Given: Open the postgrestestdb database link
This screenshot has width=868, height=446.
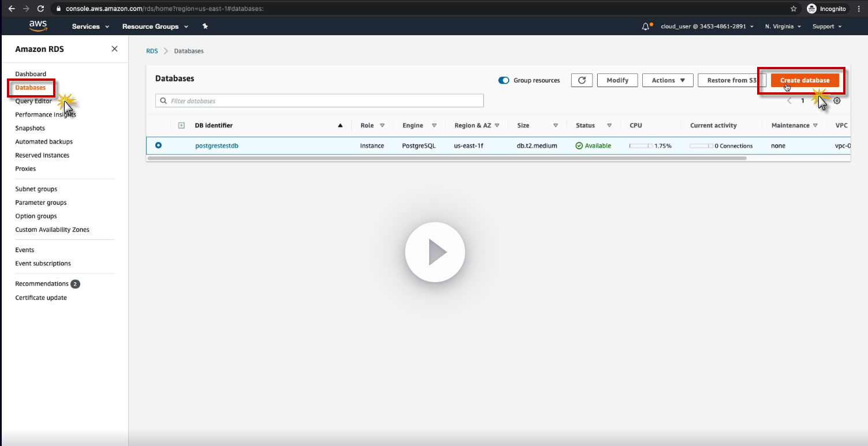Looking at the screenshot, I should point(217,146).
